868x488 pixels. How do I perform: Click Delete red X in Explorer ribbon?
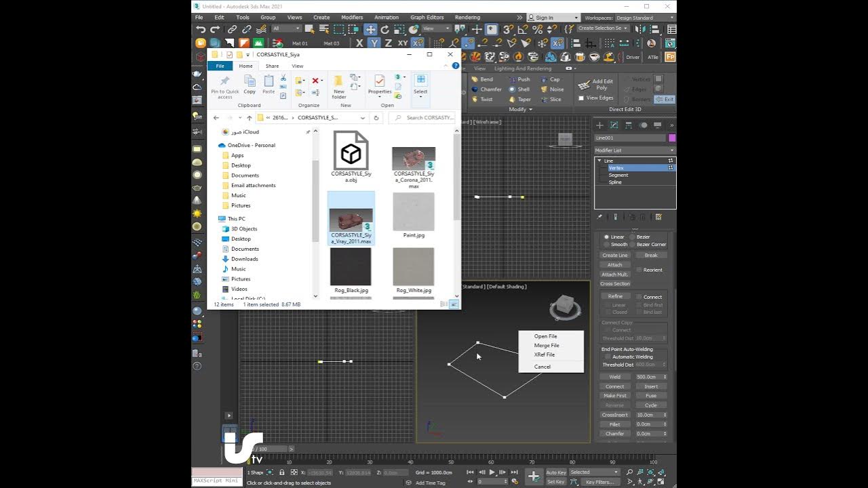(315, 81)
